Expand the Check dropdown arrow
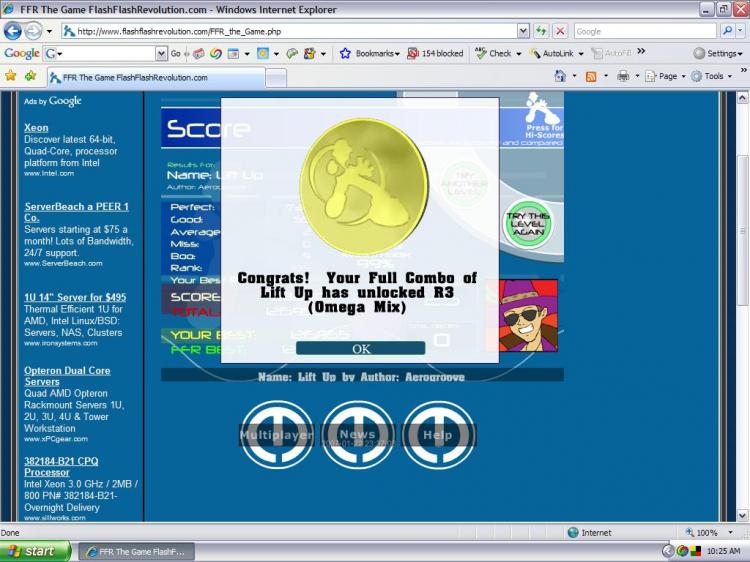Viewport: 750px width, 562px height. click(x=518, y=54)
